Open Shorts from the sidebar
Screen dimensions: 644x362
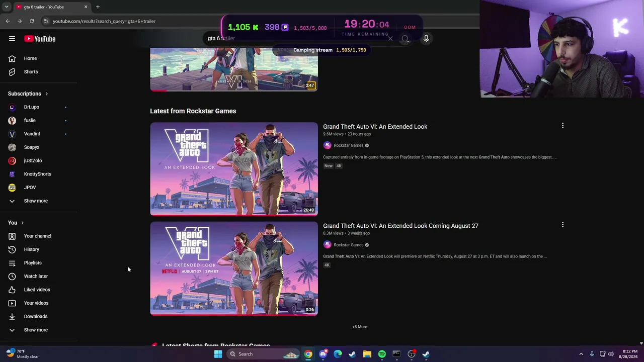tap(38, 72)
